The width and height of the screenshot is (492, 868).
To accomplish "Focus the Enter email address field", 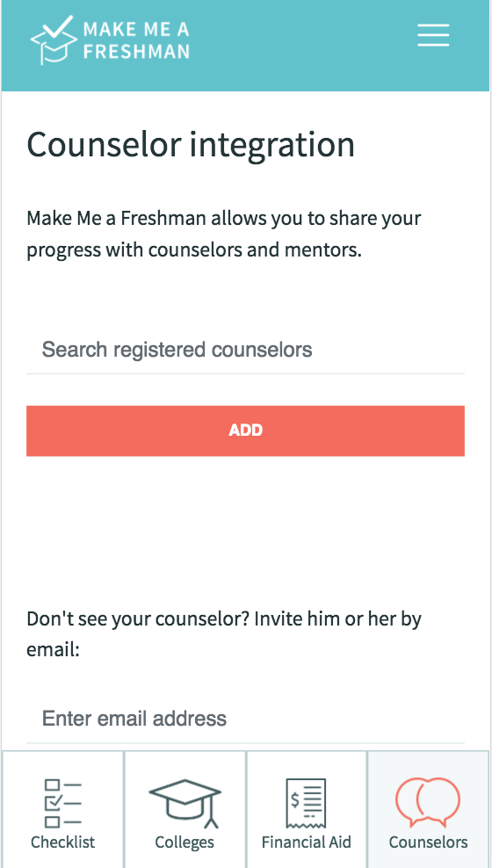I will point(245,719).
